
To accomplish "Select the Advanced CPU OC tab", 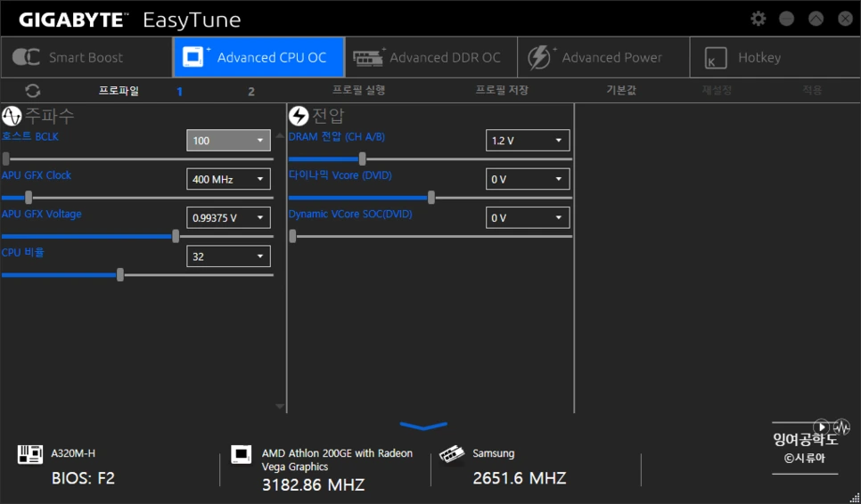I will click(258, 57).
